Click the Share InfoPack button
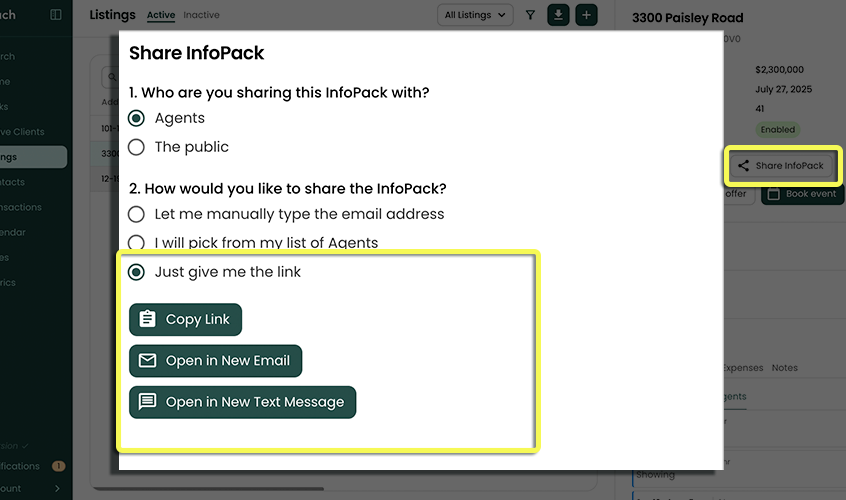Screen dimensions: 846x500 point(783,166)
